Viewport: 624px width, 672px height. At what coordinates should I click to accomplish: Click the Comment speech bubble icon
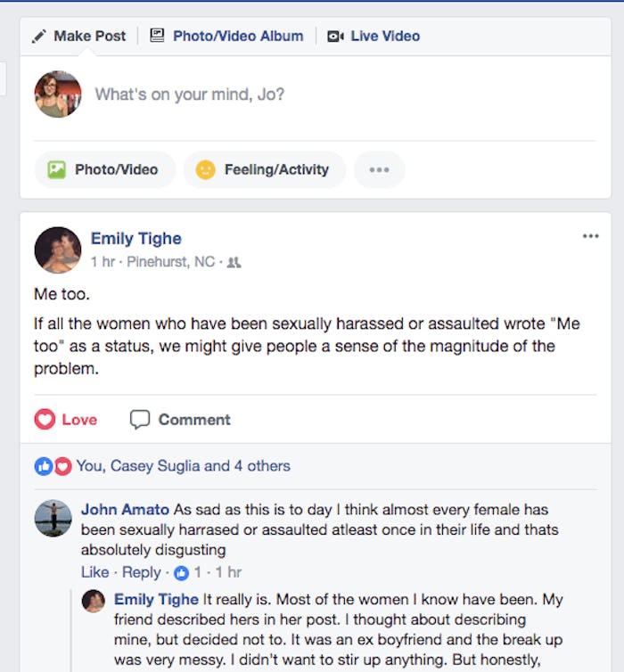(140, 420)
